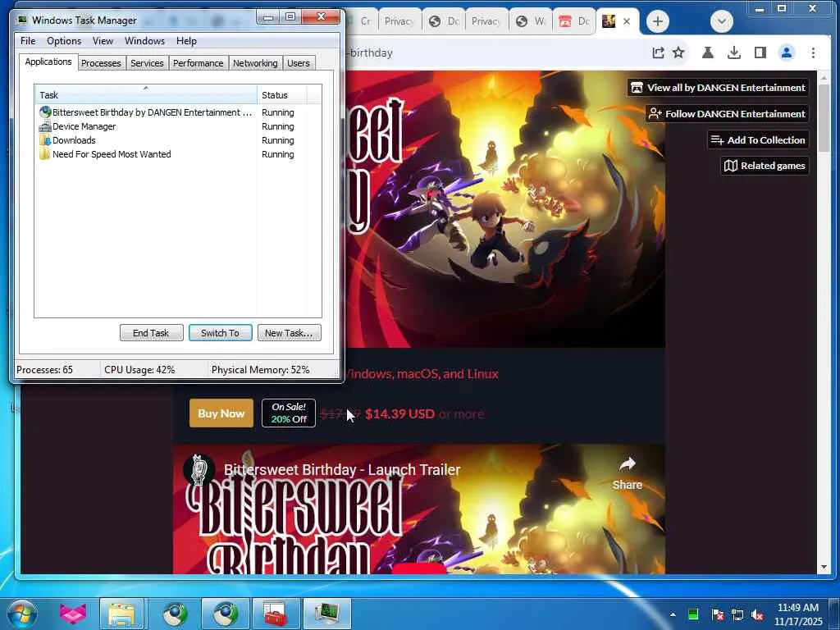Click the End Task button

tap(151, 333)
